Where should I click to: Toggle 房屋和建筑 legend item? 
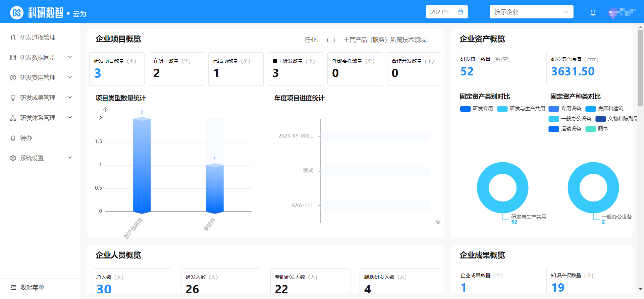point(604,109)
